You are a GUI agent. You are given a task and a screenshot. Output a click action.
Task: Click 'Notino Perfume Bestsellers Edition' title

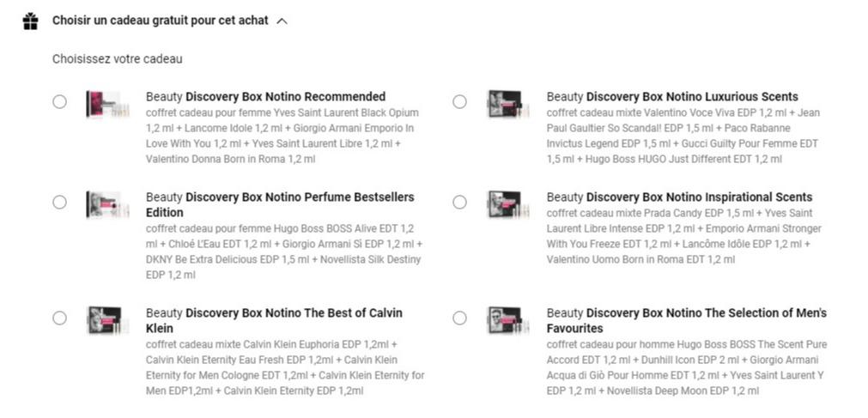[280, 204]
